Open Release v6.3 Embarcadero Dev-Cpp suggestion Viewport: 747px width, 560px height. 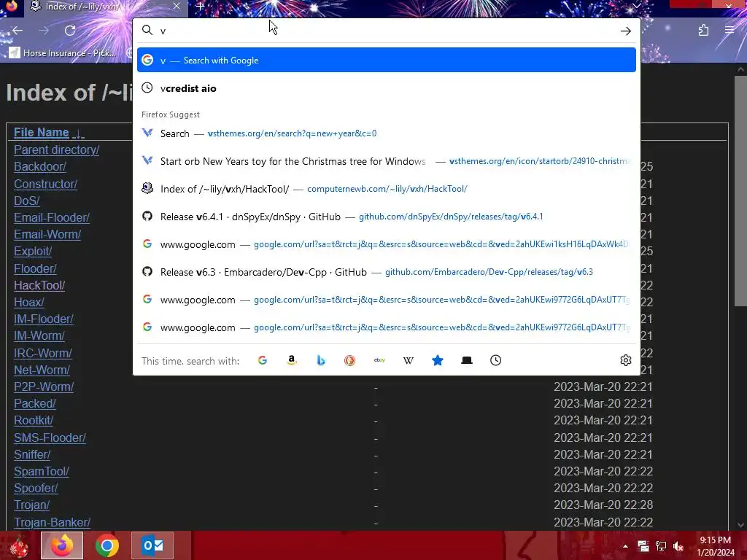pos(387,272)
